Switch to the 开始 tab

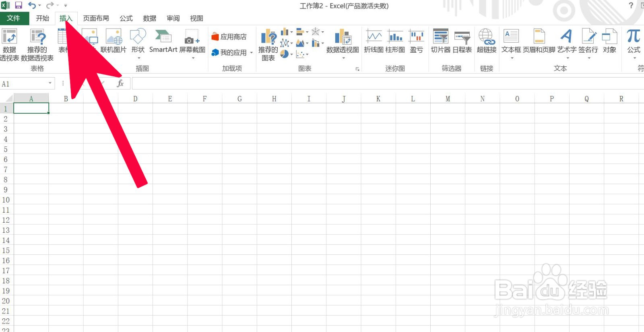(x=42, y=18)
